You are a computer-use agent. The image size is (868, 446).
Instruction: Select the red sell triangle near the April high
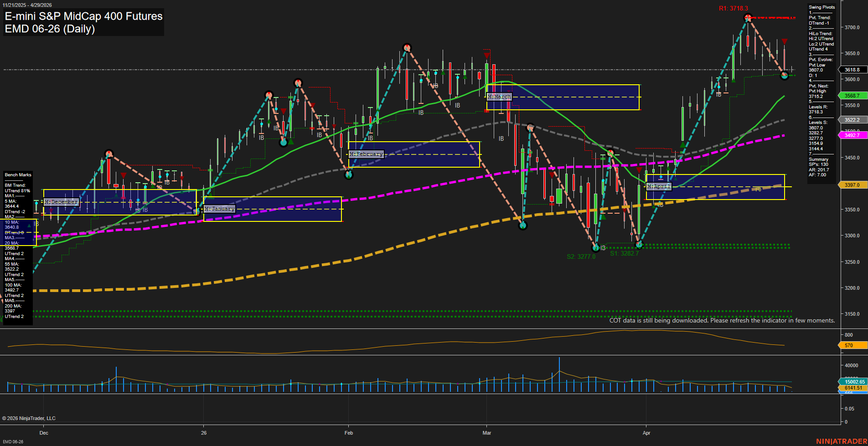click(785, 41)
